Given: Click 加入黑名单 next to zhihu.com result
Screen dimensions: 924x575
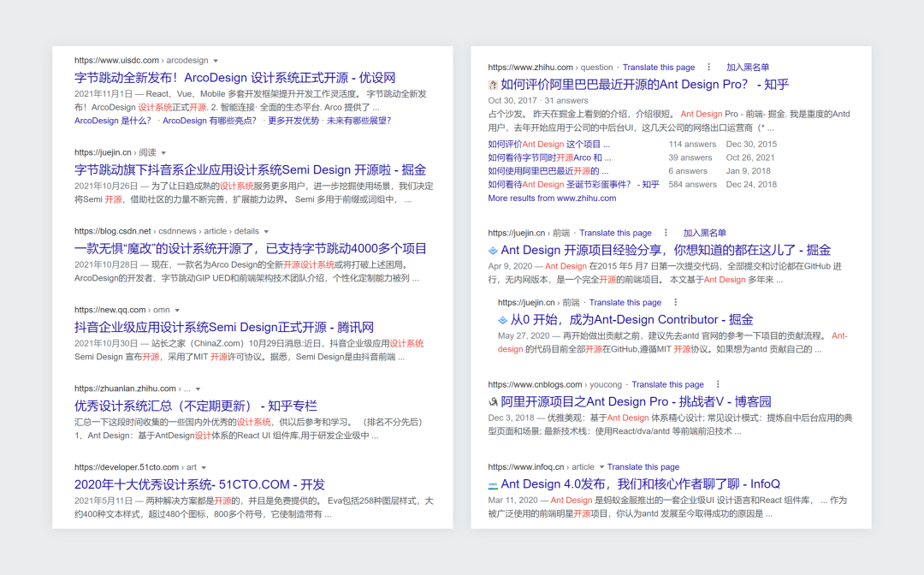Looking at the screenshot, I should tap(748, 67).
